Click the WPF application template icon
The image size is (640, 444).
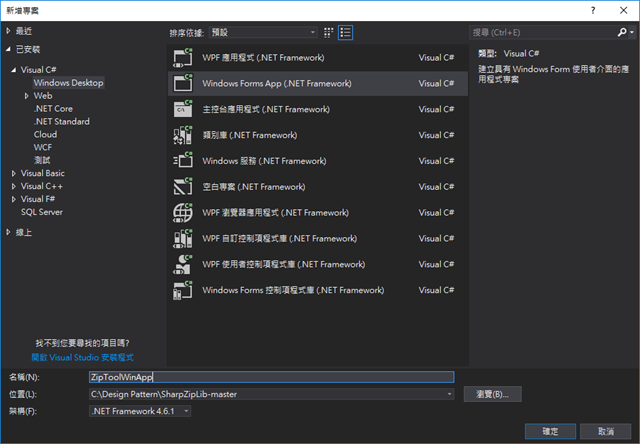182,58
